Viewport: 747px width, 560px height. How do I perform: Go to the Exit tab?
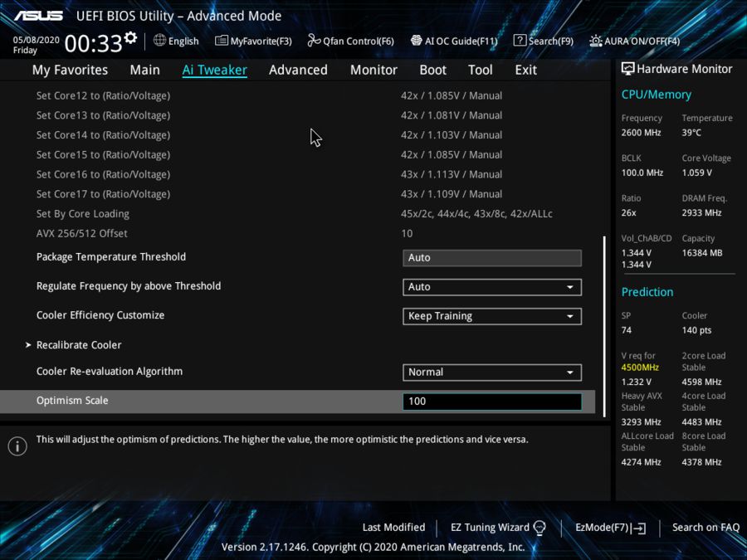526,70
